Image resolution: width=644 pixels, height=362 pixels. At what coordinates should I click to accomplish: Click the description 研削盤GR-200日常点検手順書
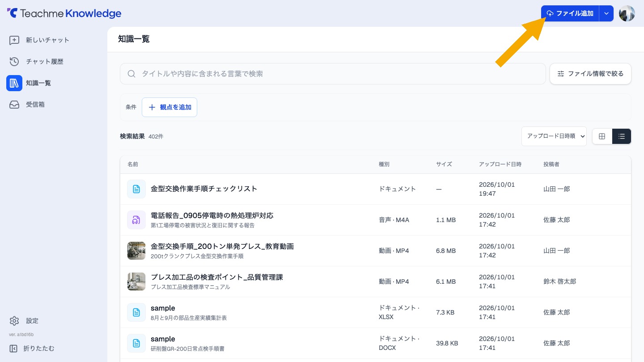(x=187, y=349)
